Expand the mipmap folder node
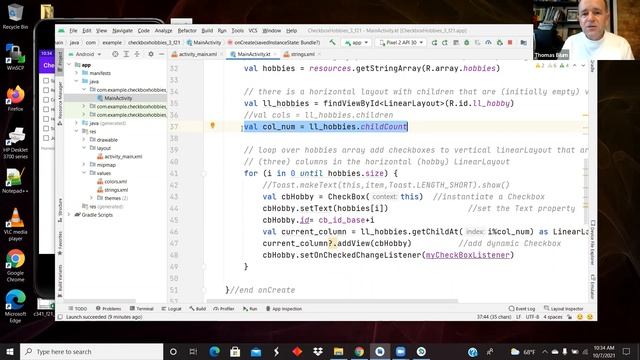Image resolution: width=640 pixels, height=360 pixels. [84, 164]
